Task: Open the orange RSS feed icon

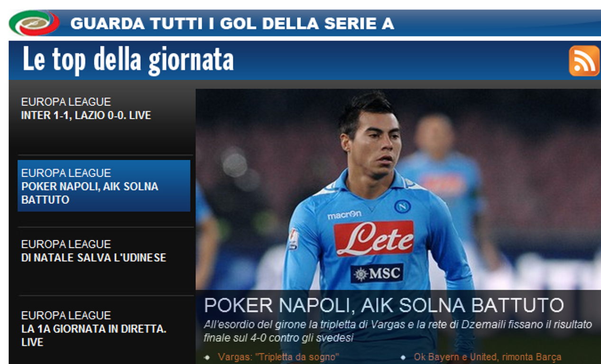Action: (x=584, y=61)
